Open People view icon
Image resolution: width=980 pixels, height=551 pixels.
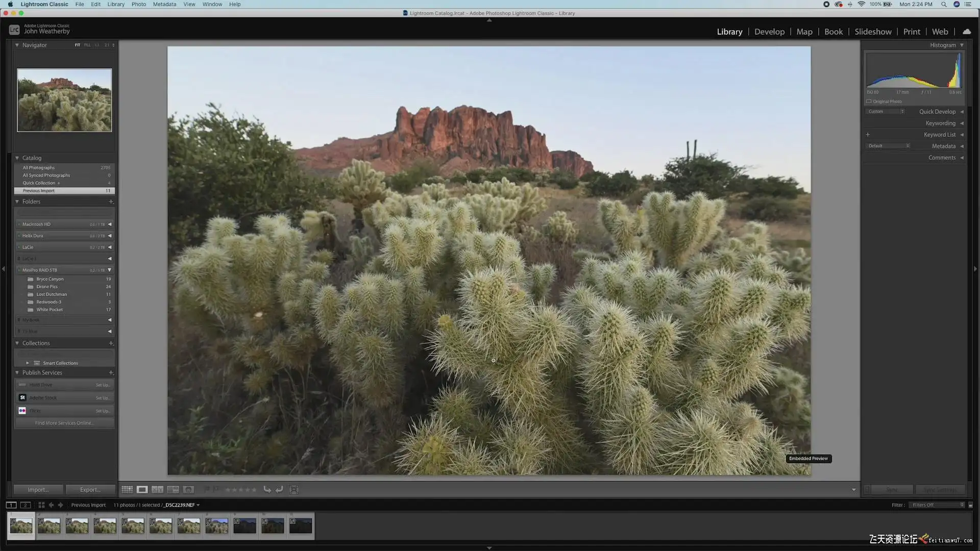click(x=188, y=490)
